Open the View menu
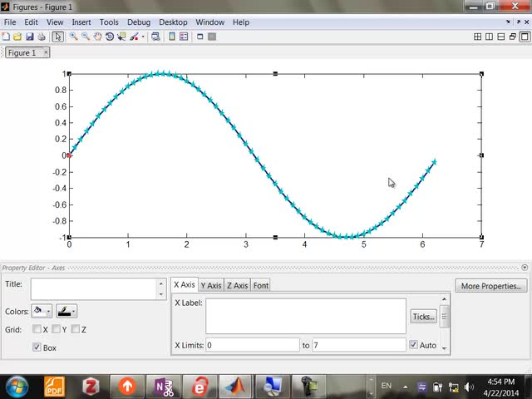Image resolution: width=532 pixels, height=399 pixels. [x=55, y=22]
